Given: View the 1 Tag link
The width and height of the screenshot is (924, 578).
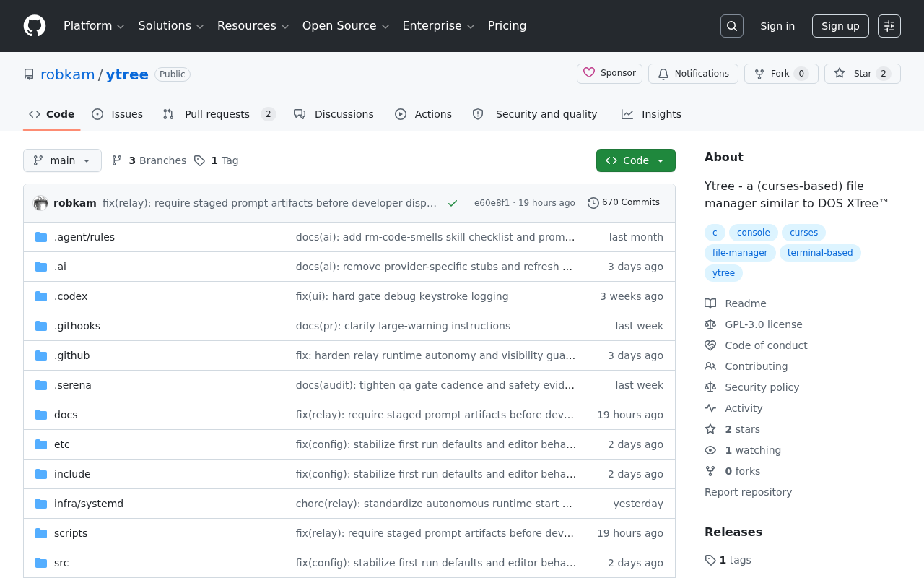Looking at the screenshot, I should click(x=217, y=160).
